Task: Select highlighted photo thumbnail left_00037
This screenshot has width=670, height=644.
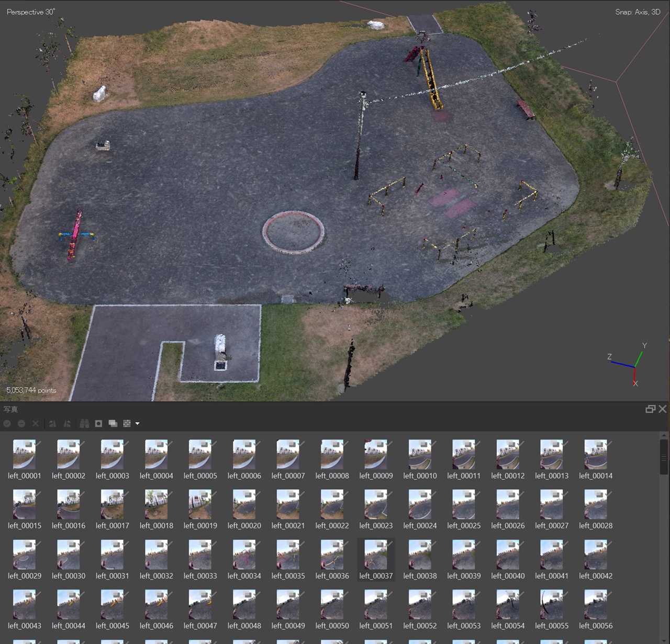Action: 376,555
